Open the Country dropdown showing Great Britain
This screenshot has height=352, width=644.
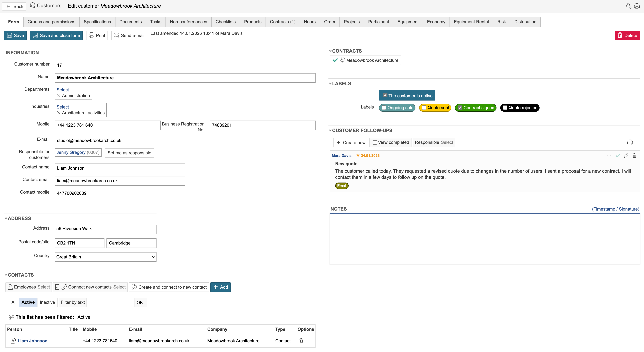[x=105, y=257]
